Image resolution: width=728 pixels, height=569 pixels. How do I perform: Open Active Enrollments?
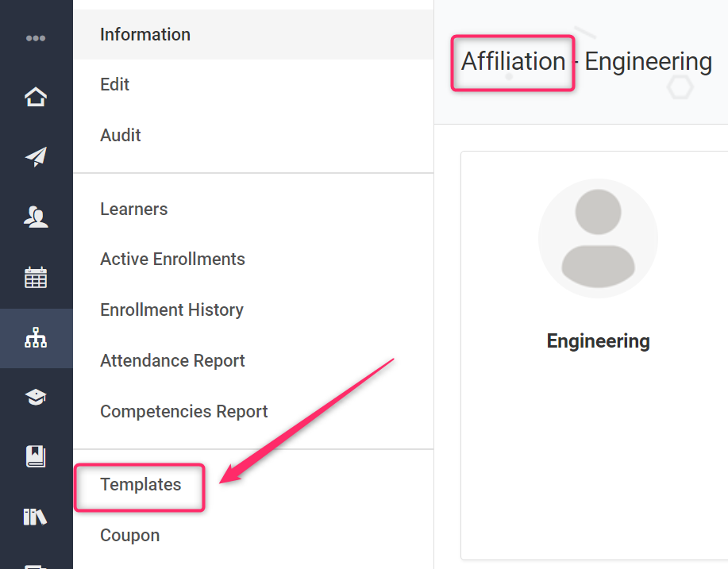click(172, 260)
